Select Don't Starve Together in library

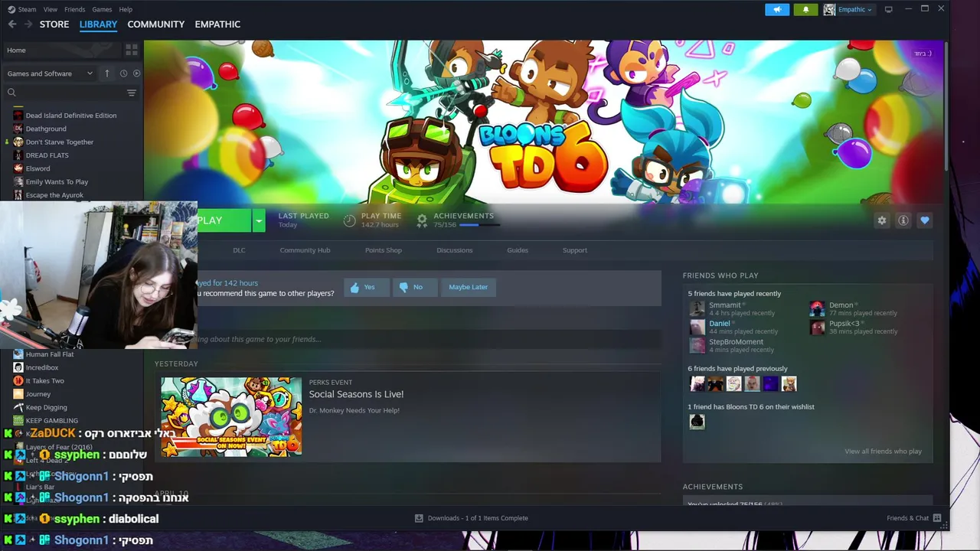pos(60,142)
